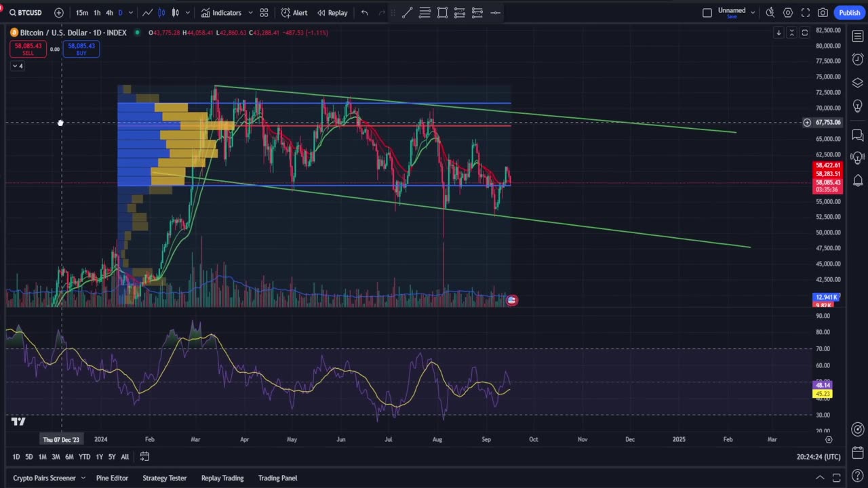Select the 1h timeframe
The image size is (868, 488).
97,13
